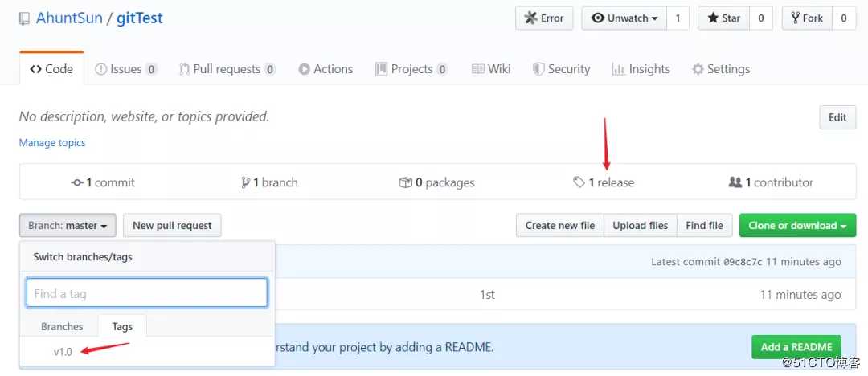Fork the repository
Screen dimensions: 868x376
click(x=807, y=18)
